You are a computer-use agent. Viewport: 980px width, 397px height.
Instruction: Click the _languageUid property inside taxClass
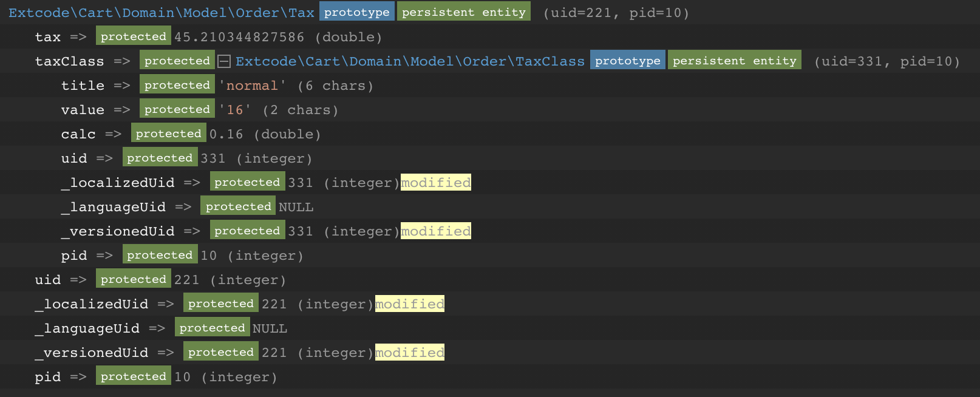pos(114,207)
